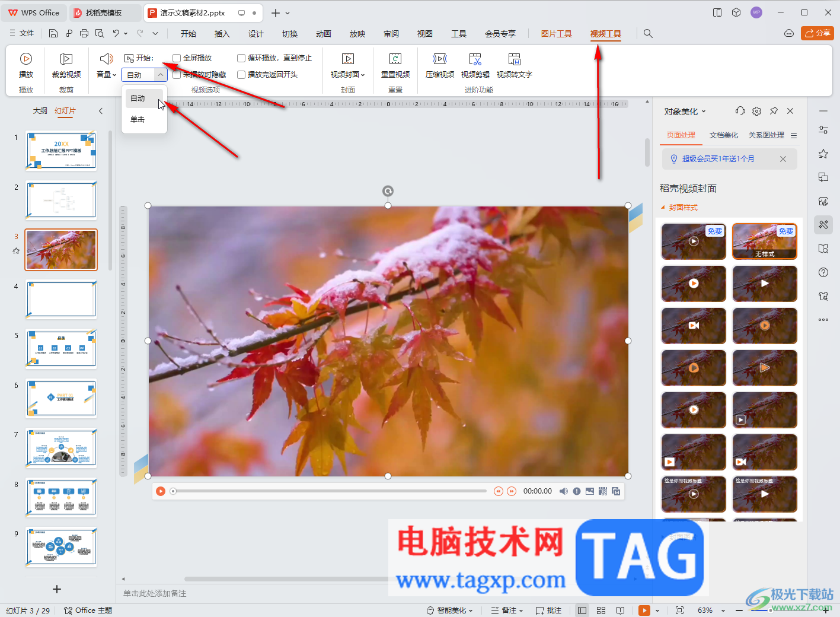Toggle Hide When Not Playing (未播放时隐藏) checkbox

tap(177, 75)
